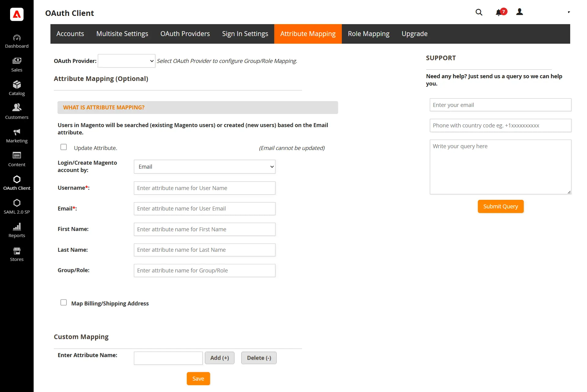Screen dimensions: 587x392
Task: Click the Add (+) button
Action: tap(220, 358)
